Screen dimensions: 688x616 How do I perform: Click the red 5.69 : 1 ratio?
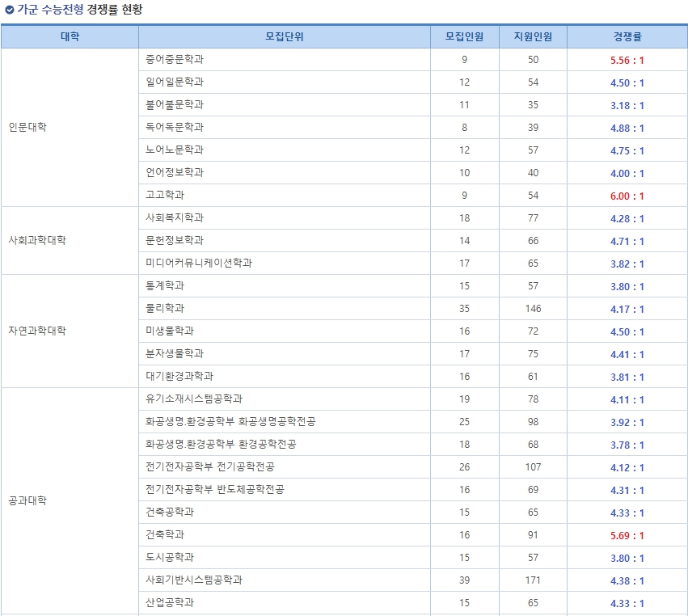click(x=627, y=536)
